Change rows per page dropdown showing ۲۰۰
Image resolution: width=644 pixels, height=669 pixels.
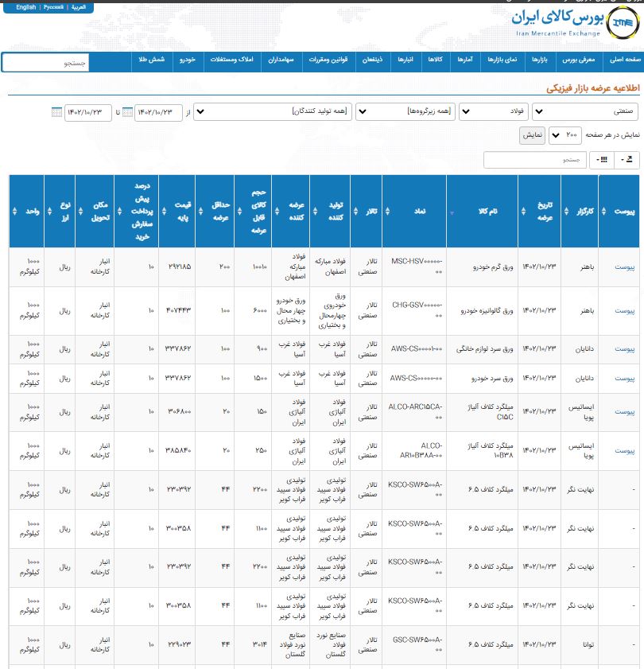pos(565,135)
